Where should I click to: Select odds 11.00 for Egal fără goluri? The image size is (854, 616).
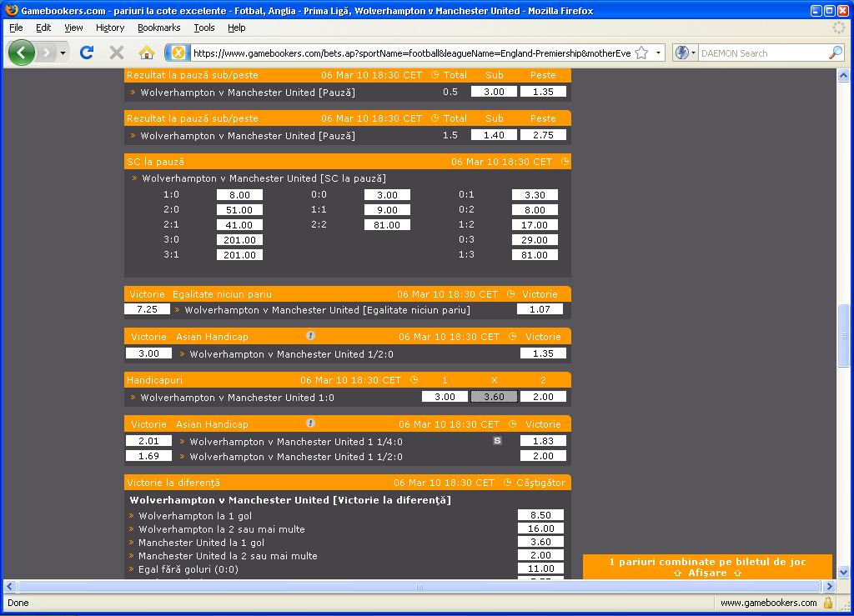[x=540, y=568]
